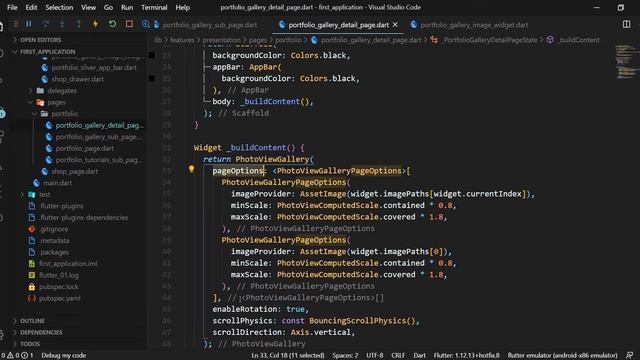Screen dimensions: 640x360
Task: Collapse the FIRST_APPLICATION explorer section
Action: pos(48,52)
